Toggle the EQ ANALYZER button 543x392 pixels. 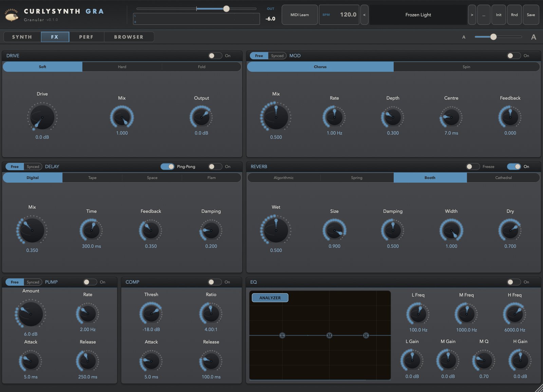[270, 298]
